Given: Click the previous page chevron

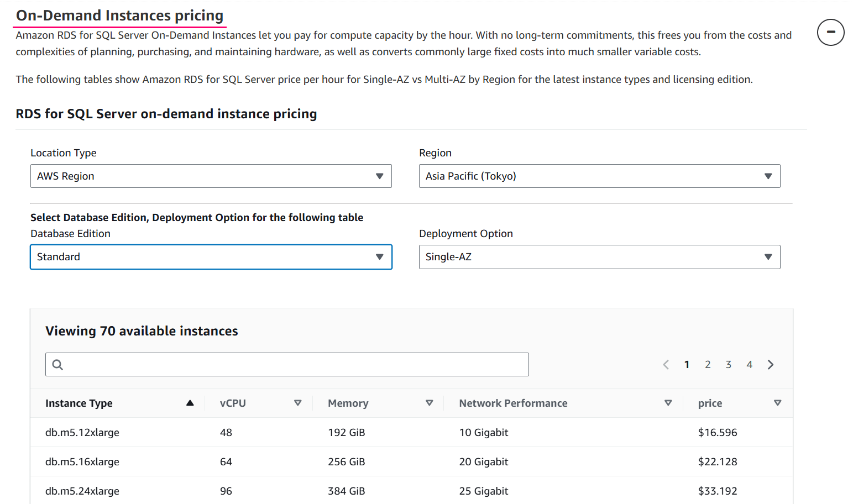Looking at the screenshot, I should pyautogui.click(x=666, y=364).
